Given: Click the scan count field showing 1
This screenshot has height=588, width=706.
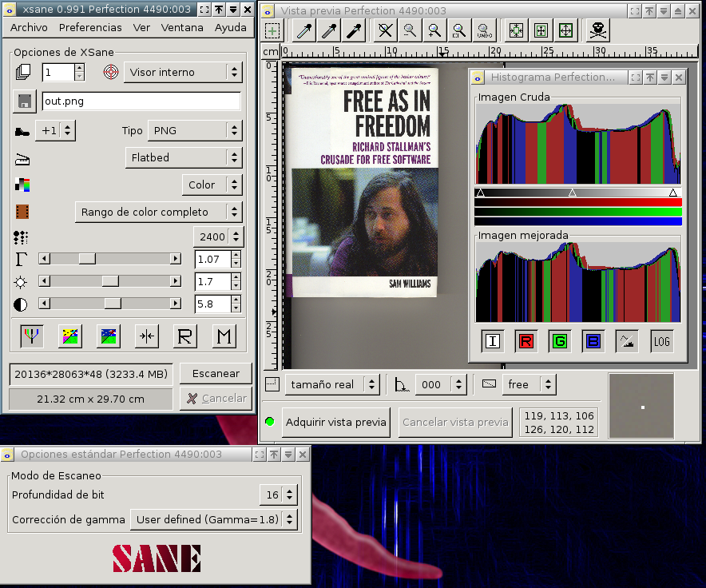Looking at the screenshot, I should 58,72.
